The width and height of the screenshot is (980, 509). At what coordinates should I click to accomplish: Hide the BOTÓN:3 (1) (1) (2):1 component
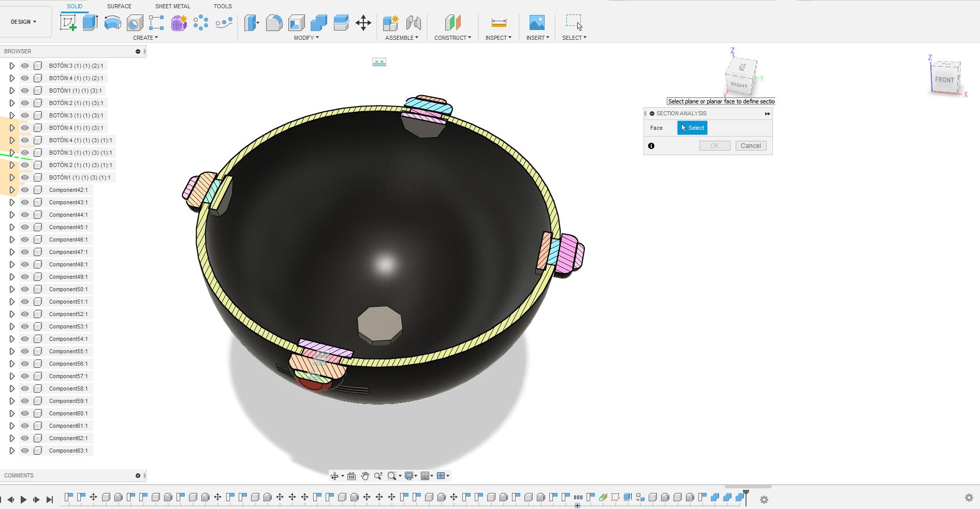(25, 66)
